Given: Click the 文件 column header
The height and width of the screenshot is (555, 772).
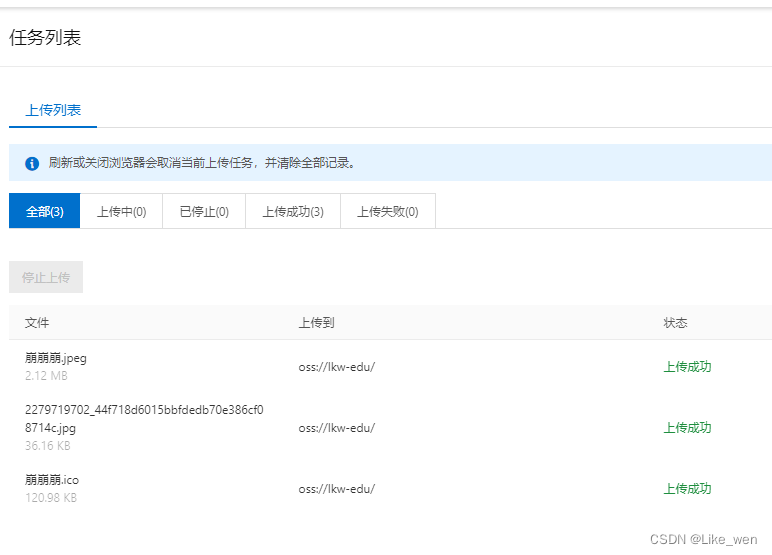Looking at the screenshot, I should pyautogui.click(x=37, y=323).
